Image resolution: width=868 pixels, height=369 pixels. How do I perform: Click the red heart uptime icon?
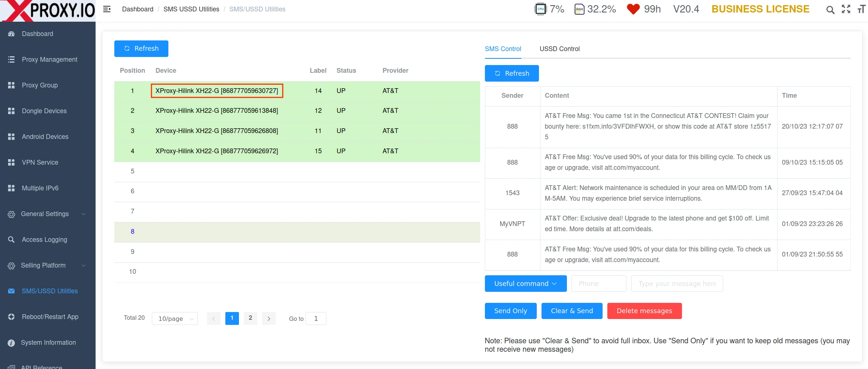pyautogui.click(x=633, y=9)
